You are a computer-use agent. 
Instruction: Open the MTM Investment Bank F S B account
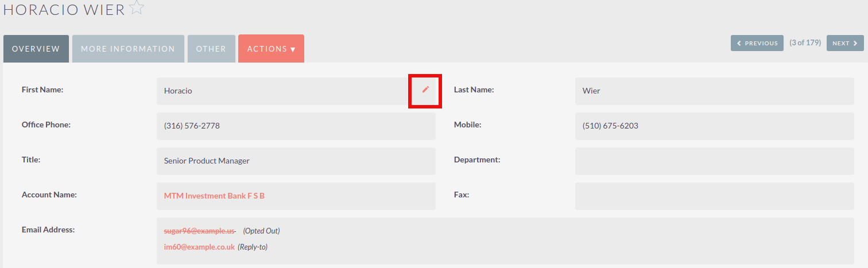pos(214,196)
